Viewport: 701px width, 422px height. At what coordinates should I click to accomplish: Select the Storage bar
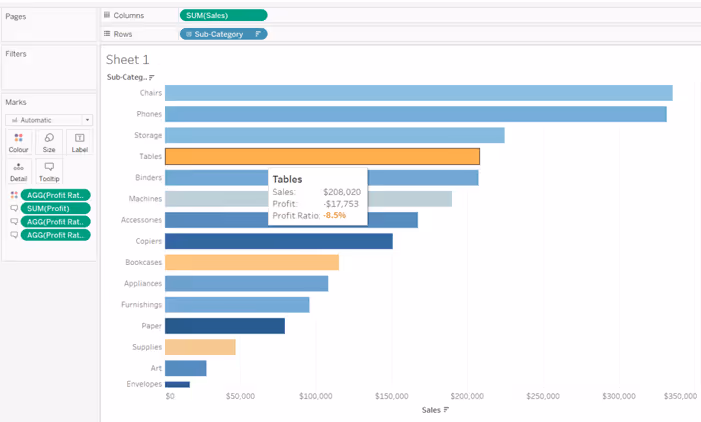[x=334, y=135]
